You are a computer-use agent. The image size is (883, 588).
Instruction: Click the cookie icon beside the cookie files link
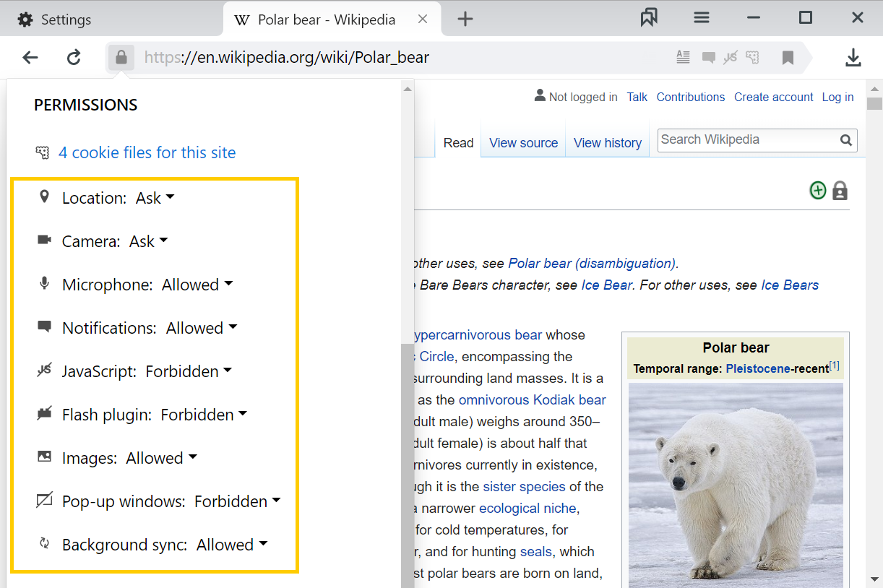point(43,152)
